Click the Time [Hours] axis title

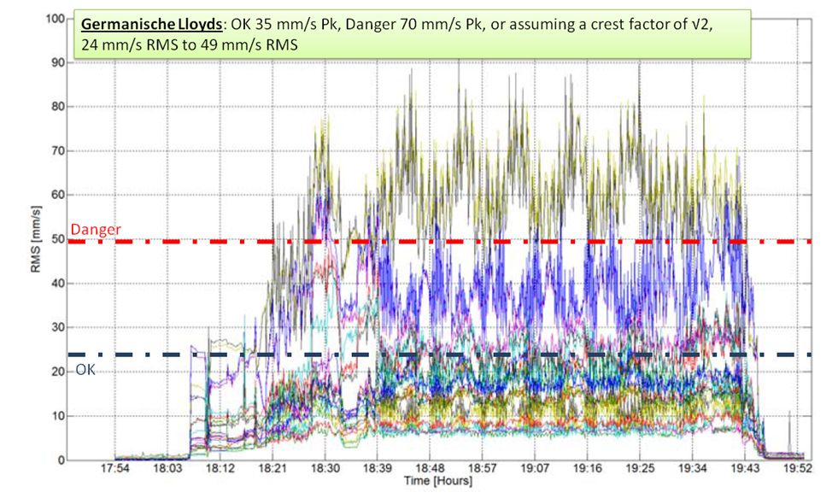(x=437, y=482)
